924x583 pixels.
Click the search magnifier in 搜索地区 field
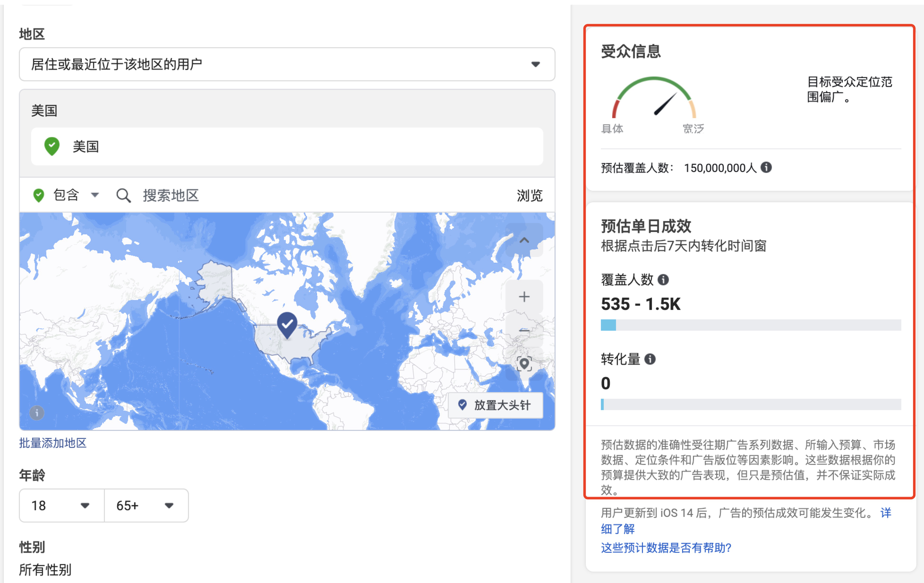point(123,195)
